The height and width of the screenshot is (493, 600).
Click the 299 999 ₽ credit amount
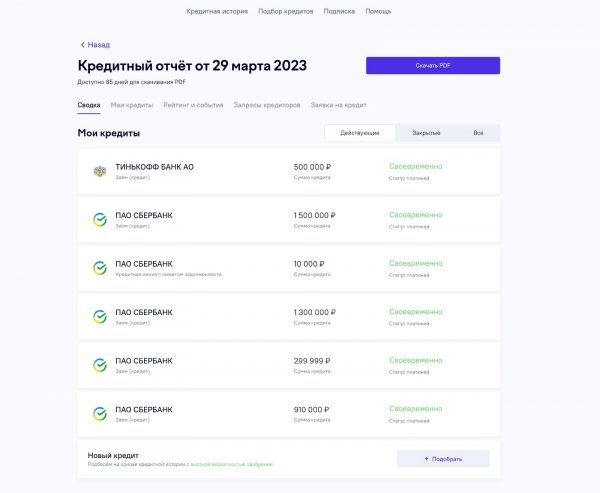[312, 361]
